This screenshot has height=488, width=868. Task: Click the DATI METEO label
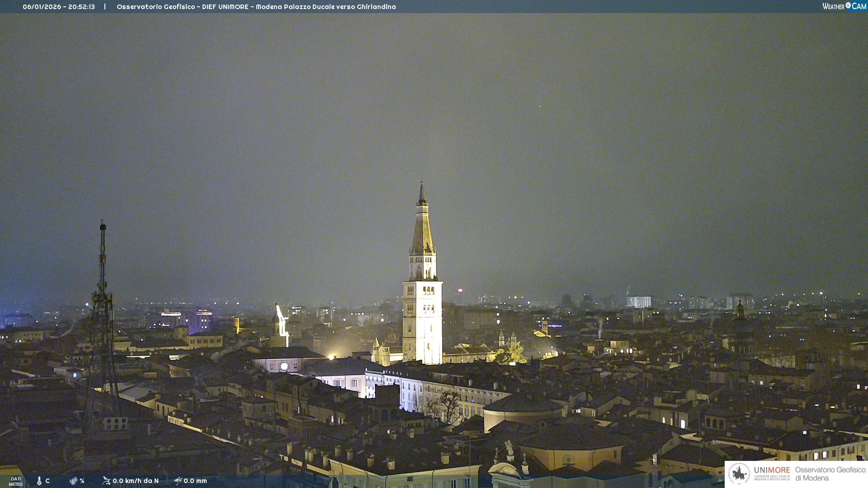[x=15, y=481]
